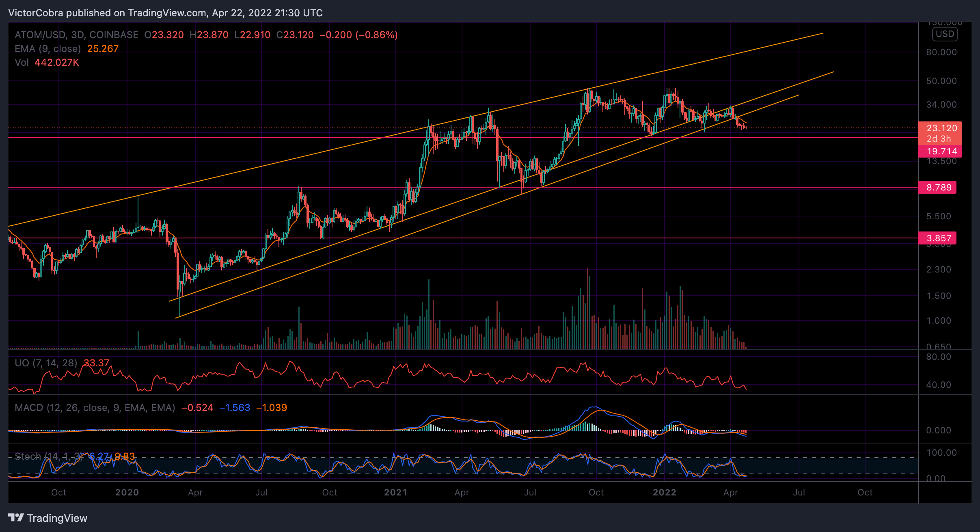Click the 34.000 price axis label
Viewport: 980px width, 532px height.
click(941, 105)
